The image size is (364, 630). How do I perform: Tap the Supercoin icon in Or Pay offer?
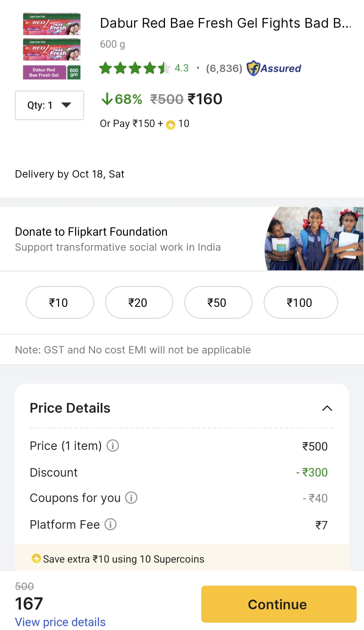point(171,124)
